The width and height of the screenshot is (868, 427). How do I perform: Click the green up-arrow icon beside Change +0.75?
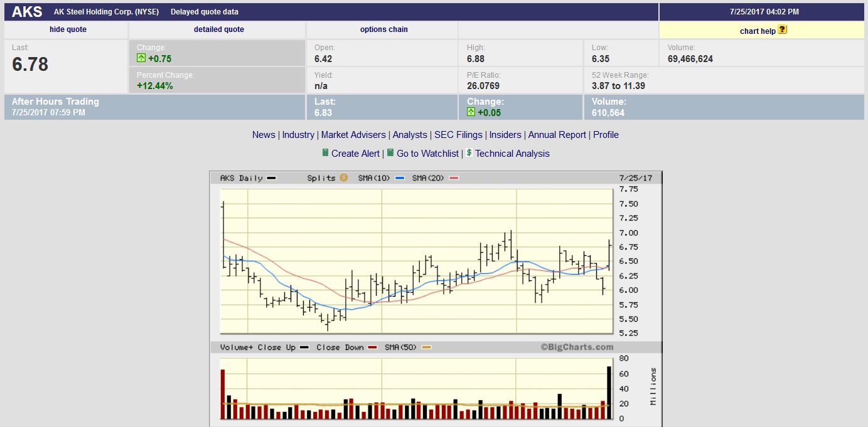point(141,58)
